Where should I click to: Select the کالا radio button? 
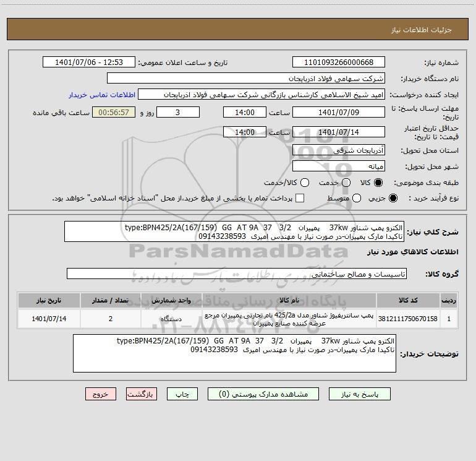pos(378,183)
